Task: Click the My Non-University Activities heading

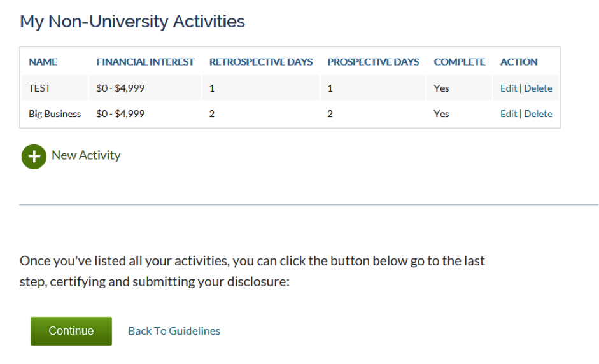Action: (132, 22)
